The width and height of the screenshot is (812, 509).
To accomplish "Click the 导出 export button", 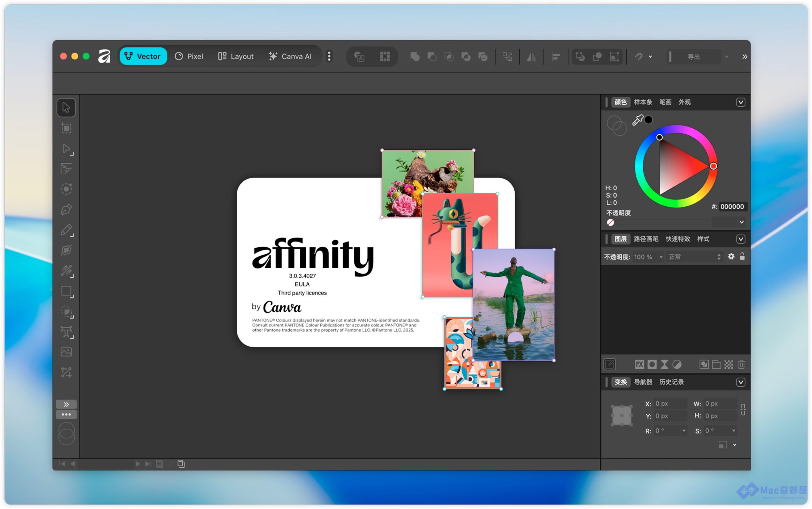I will coord(693,57).
